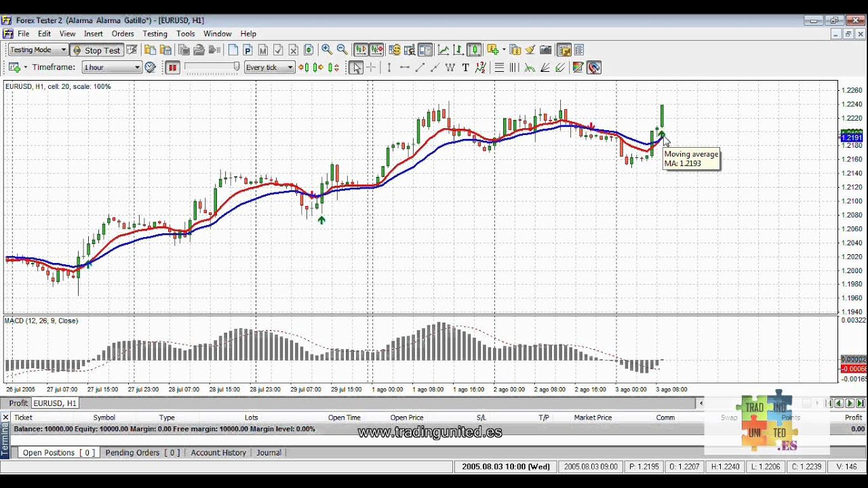Click the pending order P icon
868x488 pixels.
pyautogui.click(x=248, y=49)
